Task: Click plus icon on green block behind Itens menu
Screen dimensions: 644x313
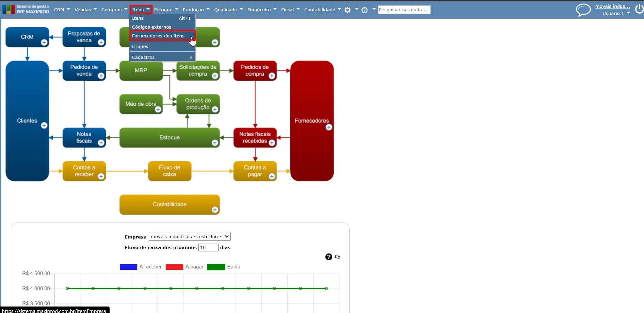Action: (x=215, y=43)
